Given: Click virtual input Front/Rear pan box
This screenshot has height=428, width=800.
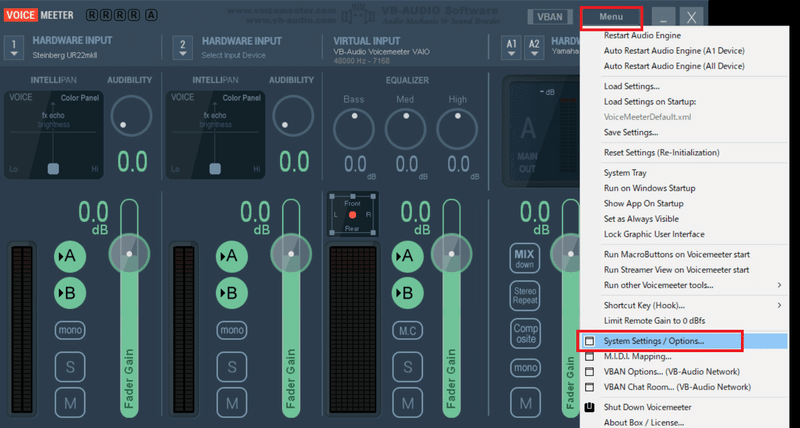Looking at the screenshot, I should tap(352, 214).
